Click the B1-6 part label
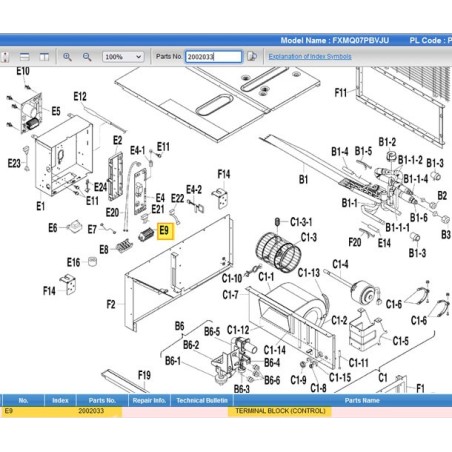This screenshot has height=452, width=452. (419, 218)
